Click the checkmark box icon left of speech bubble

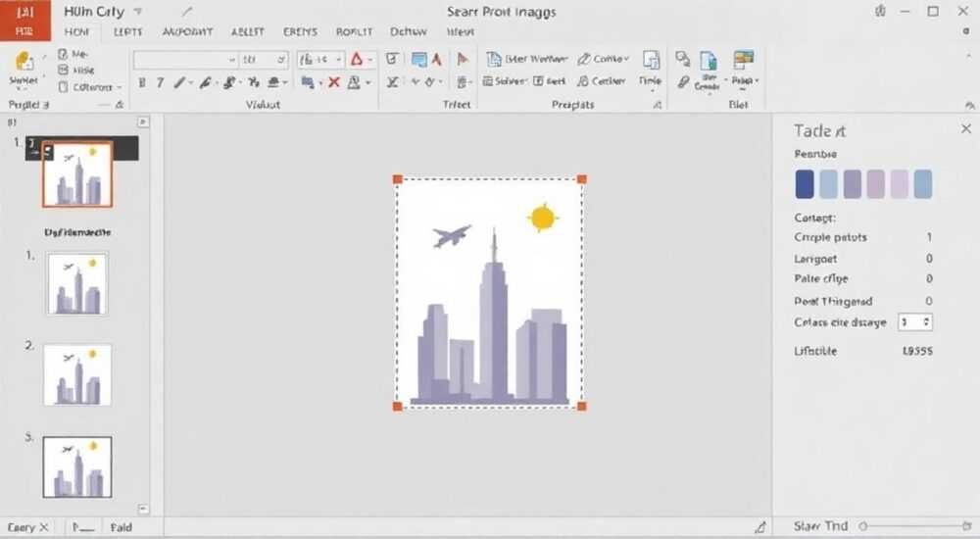coord(392,59)
